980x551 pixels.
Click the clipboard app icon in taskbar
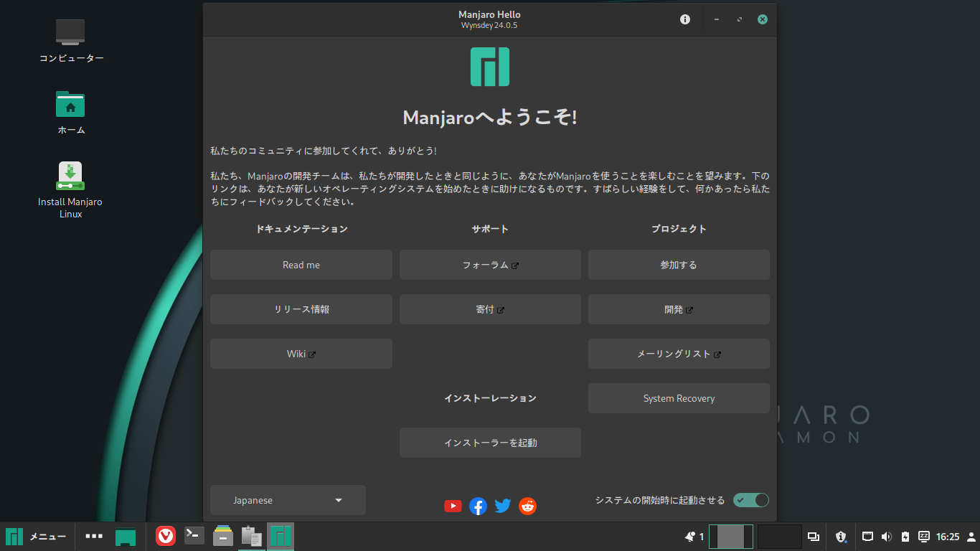251,536
